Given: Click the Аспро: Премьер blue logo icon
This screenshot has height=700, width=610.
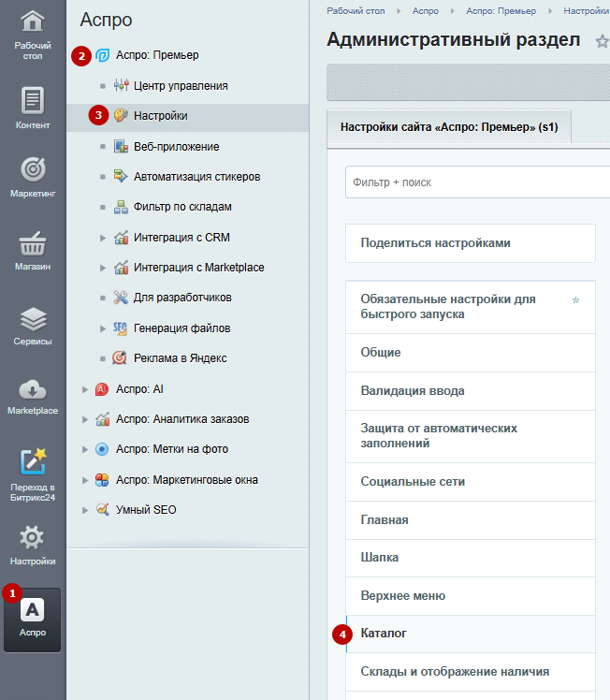Looking at the screenshot, I should coord(103,55).
